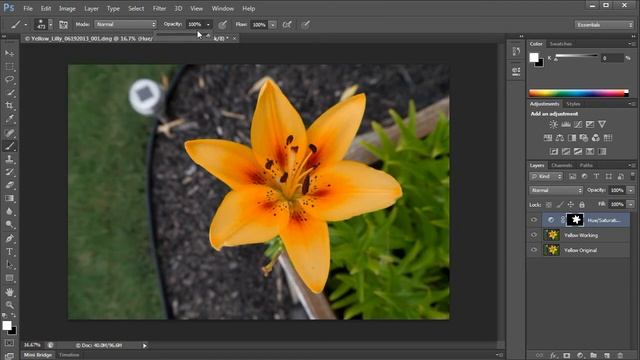Select the History Brush tool
640x360 pixels.
9,172
